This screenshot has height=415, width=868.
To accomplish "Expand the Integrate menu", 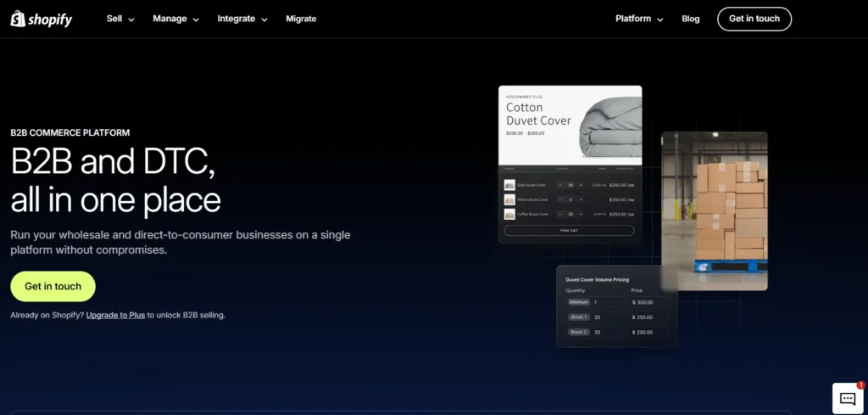I will pyautogui.click(x=242, y=19).
